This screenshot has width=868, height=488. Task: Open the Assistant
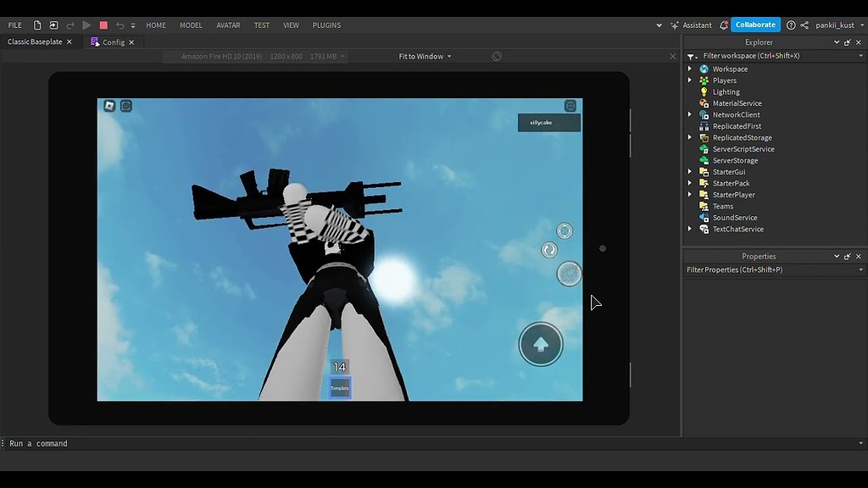695,25
